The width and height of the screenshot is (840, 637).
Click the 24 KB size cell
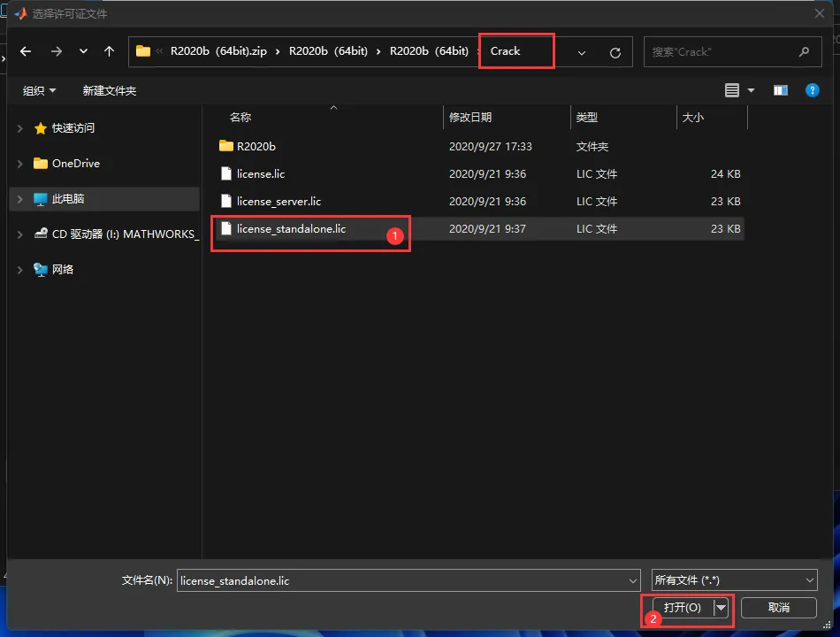point(725,173)
